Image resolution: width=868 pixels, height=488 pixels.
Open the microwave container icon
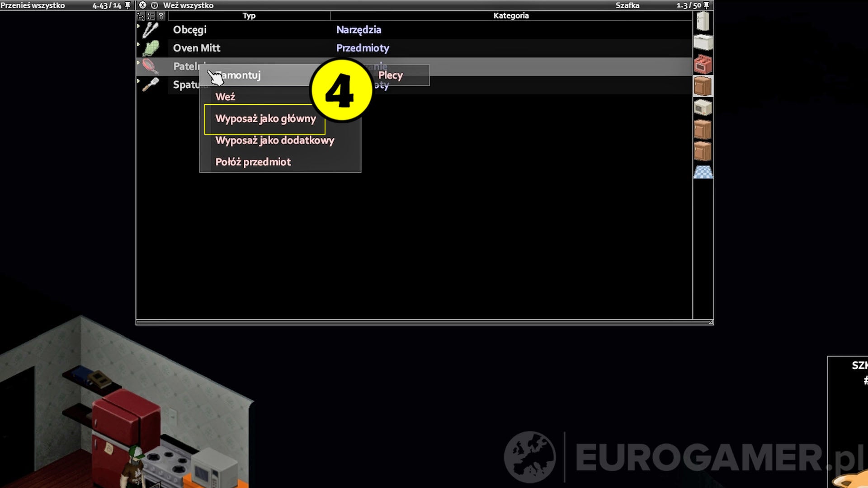(x=703, y=108)
